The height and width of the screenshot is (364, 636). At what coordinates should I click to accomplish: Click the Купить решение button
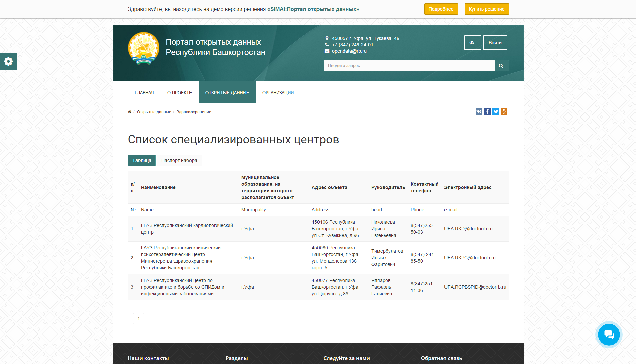(x=486, y=9)
